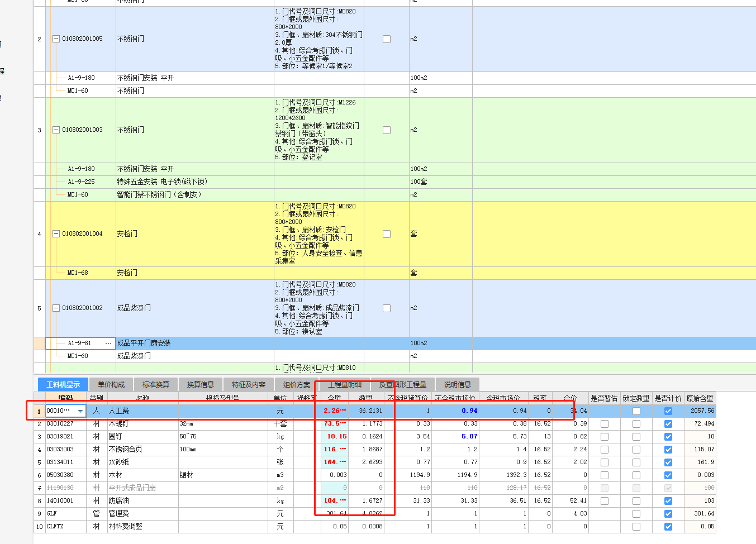Image resolution: width=756 pixels, height=544 pixels.
Task: Click the 52.41 total price cell
Action: tap(570, 501)
